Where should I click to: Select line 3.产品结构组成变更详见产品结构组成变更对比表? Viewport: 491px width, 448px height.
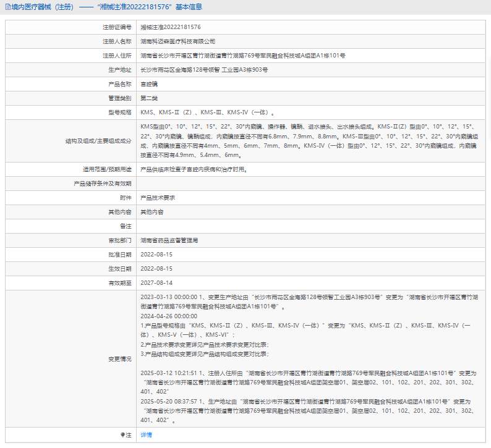pyautogui.click(x=205, y=354)
